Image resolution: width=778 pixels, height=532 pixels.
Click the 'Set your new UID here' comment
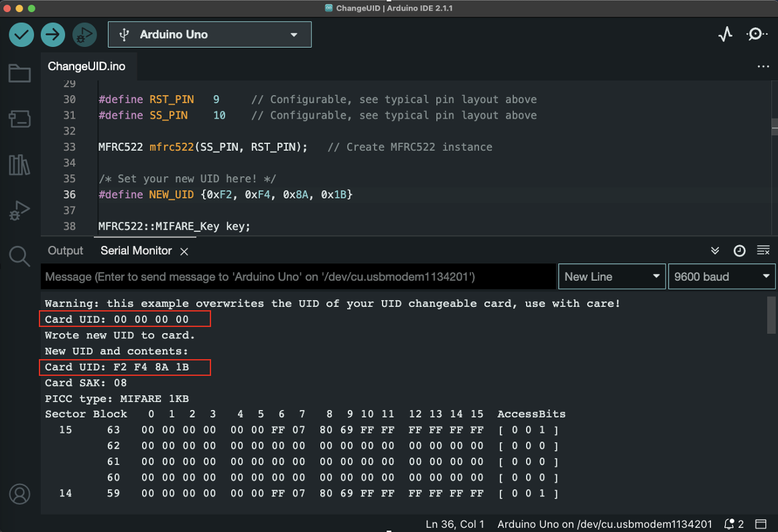click(x=187, y=179)
